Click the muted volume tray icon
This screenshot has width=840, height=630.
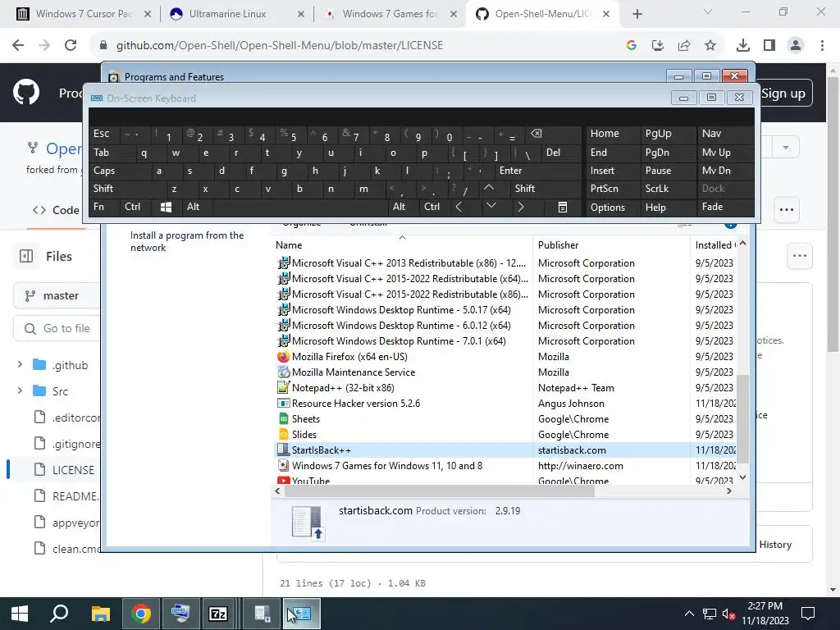pos(728,614)
